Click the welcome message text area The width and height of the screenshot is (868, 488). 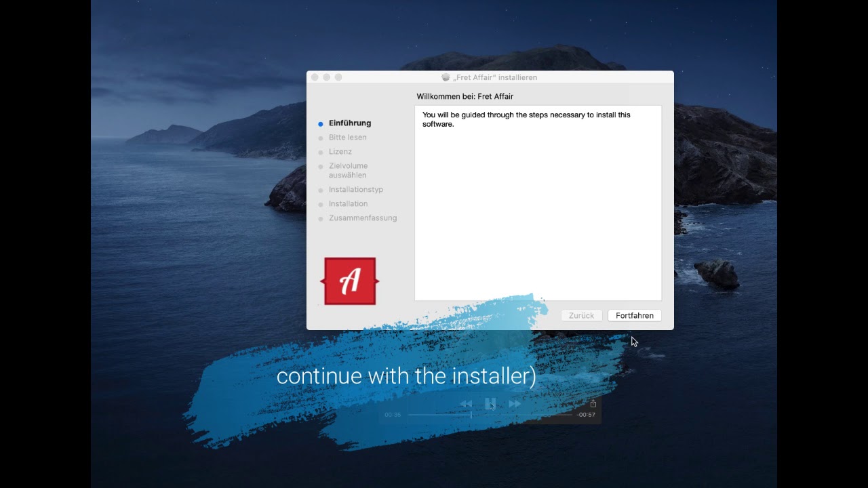pyautogui.click(x=538, y=203)
